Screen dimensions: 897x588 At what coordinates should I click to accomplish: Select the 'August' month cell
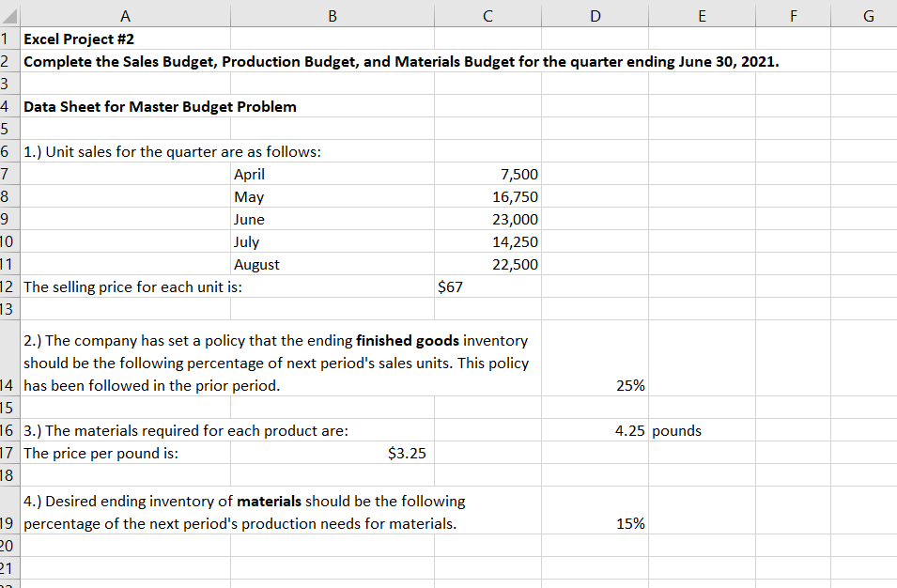click(333, 264)
